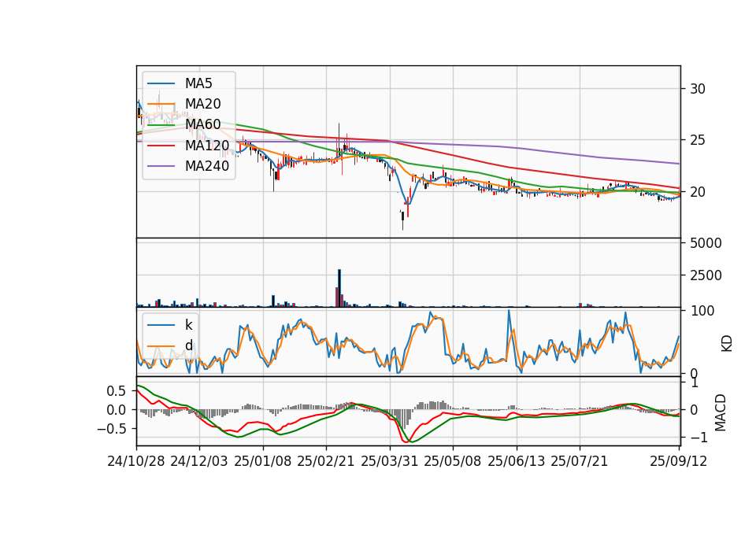Screen dimensions: 756x543
Task: Click the MACD axis title
Action: click(x=721, y=412)
